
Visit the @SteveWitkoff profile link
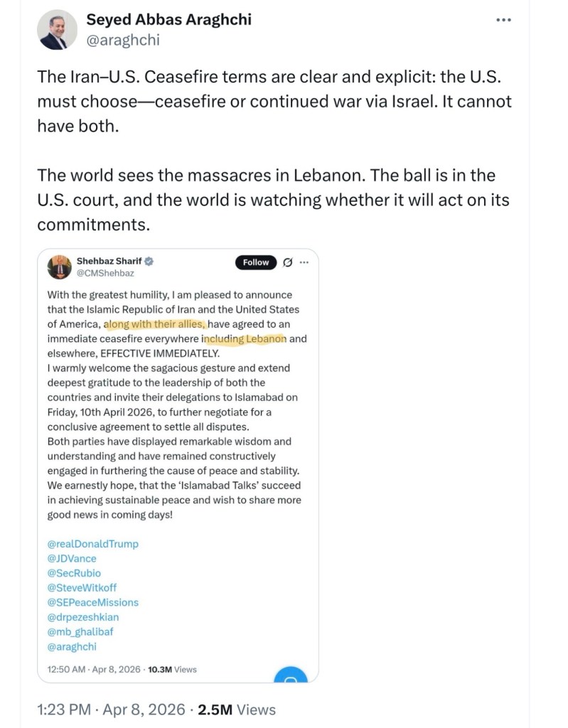coord(82,587)
